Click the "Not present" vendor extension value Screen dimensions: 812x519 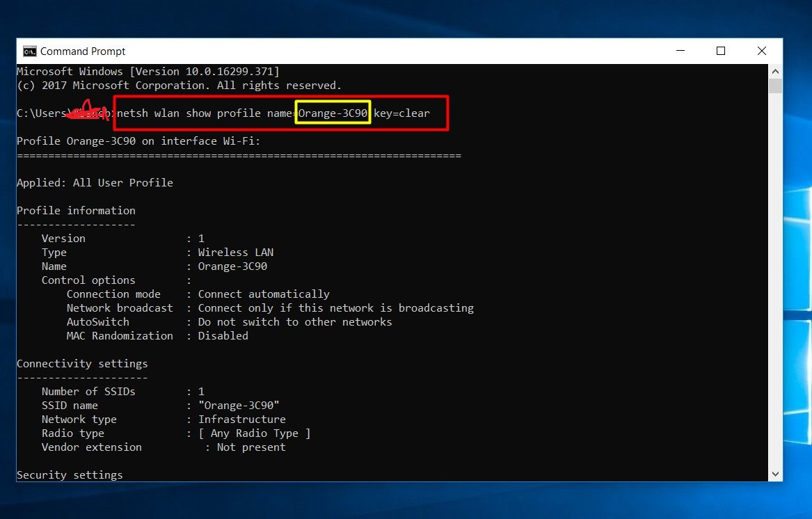(250, 447)
